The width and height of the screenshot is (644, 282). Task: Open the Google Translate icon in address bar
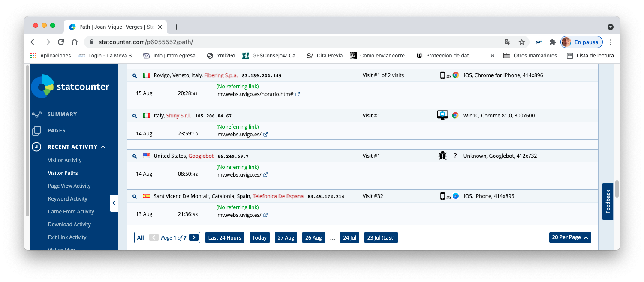tap(508, 42)
